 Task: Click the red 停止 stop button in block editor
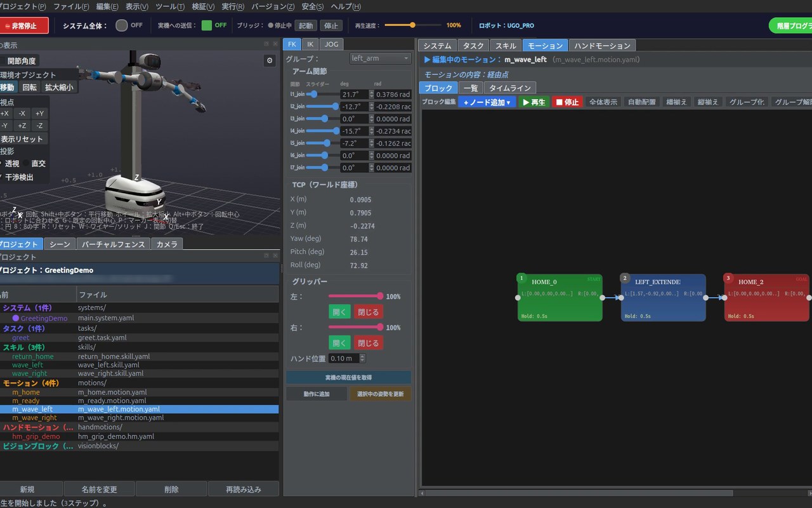(567, 102)
